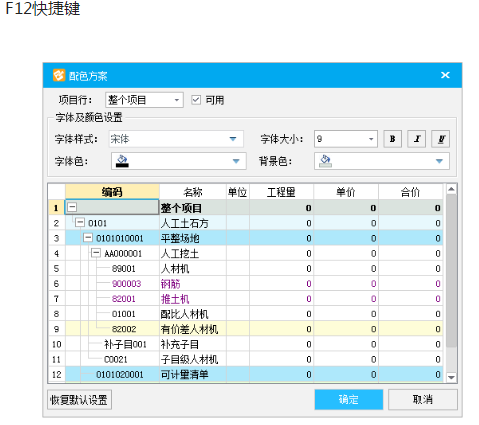
Task: Click code 900003 in the tree
Action: [x=126, y=284]
